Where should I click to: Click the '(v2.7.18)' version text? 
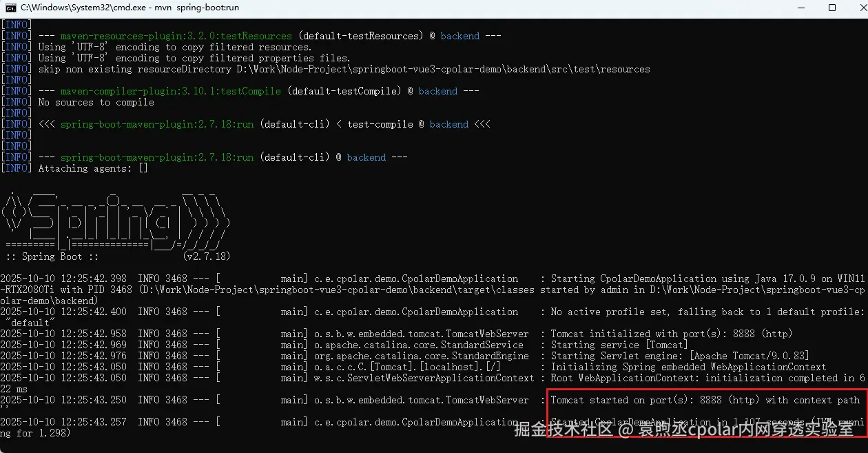click(x=207, y=256)
